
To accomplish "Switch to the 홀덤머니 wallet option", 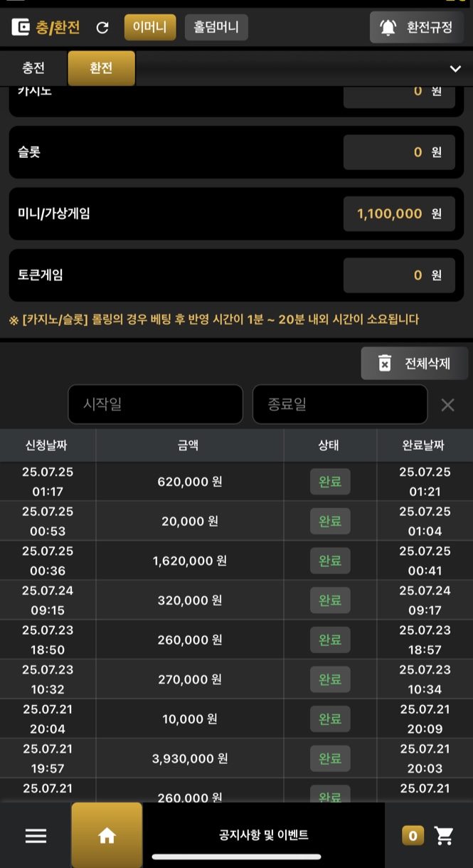I will click(x=216, y=28).
